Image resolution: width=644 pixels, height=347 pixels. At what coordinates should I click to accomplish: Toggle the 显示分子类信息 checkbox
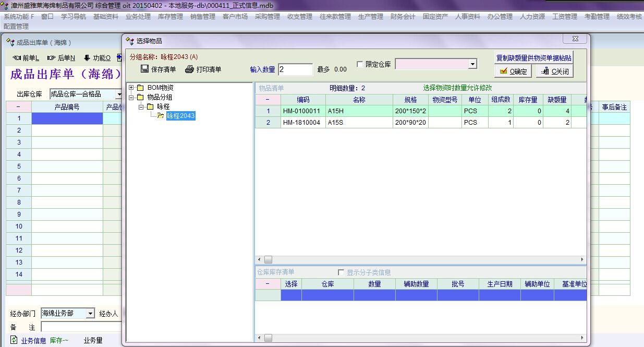pos(341,272)
